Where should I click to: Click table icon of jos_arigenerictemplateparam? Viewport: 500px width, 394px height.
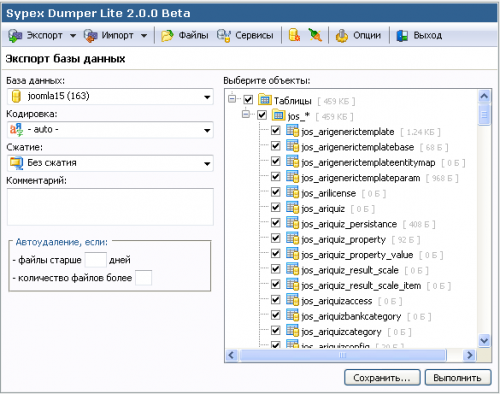pos(292,176)
